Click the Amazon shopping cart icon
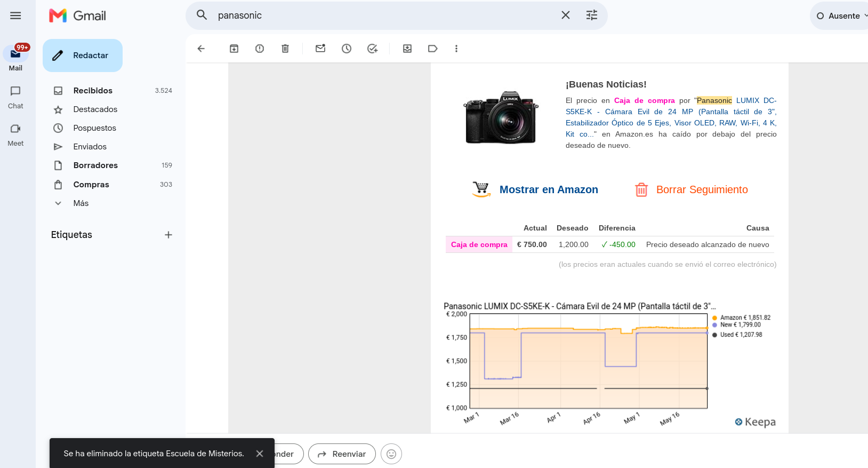This screenshot has height=468, width=868. [x=481, y=189]
